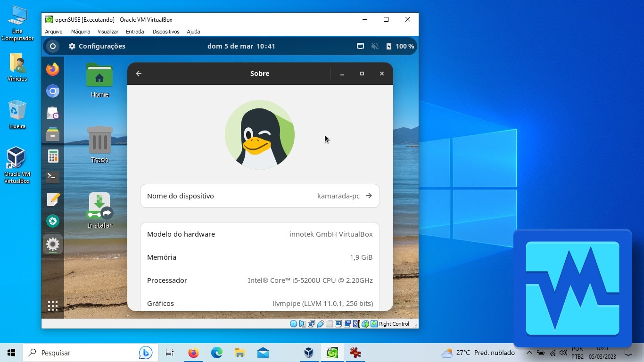Click the battery 100% indicator in the top bar

400,46
